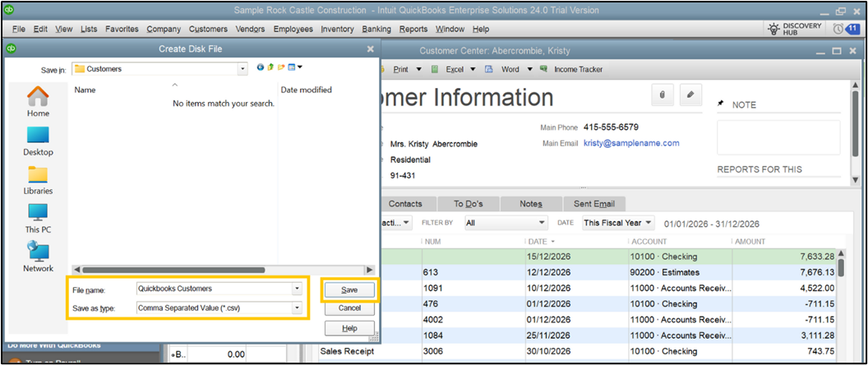
Task: Click the File name input field
Action: (x=215, y=289)
